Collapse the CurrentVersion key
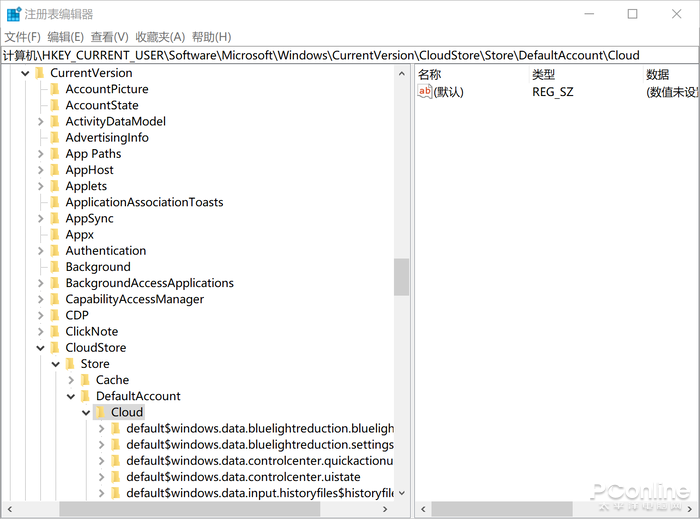The image size is (700, 519). click(x=25, y=73)
